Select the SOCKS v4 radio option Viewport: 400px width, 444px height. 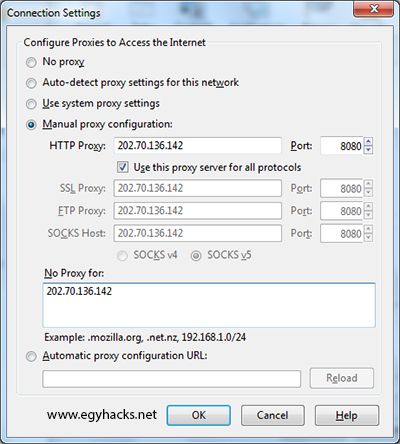122,256
